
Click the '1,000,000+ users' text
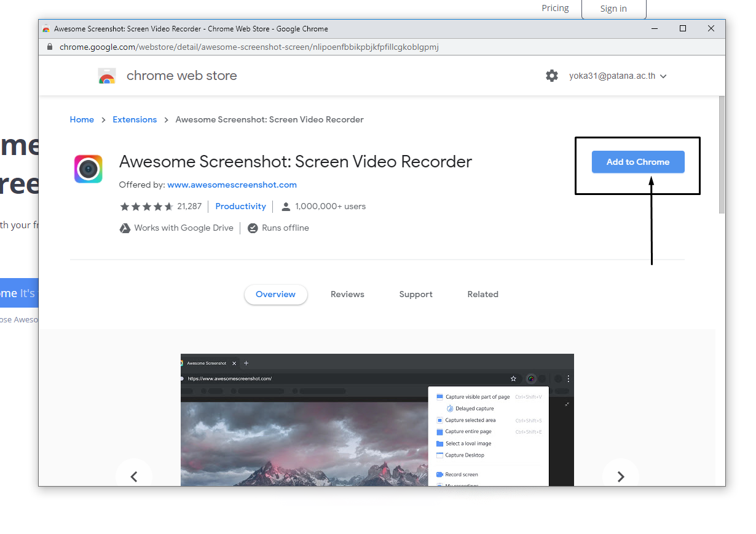330,206
